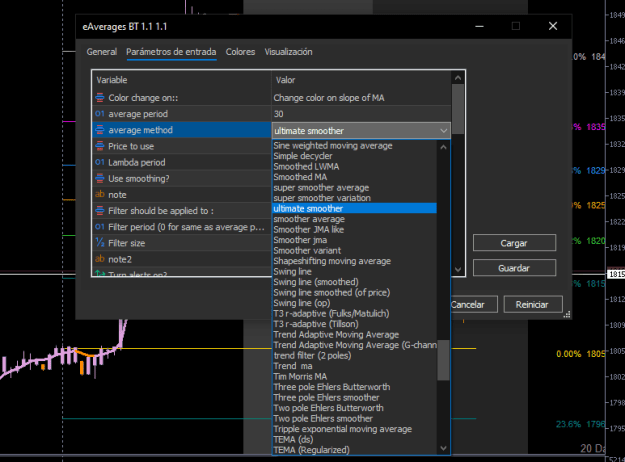Viewport: 625px width, 462px height.
Task: Click the Variable column header
Action: click(182, 80)
